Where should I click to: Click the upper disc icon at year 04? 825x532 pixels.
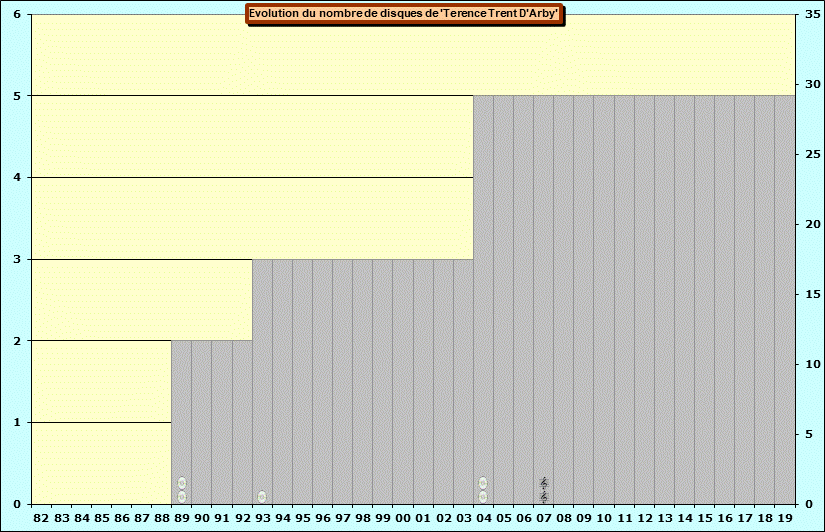(x=483, y=483)
